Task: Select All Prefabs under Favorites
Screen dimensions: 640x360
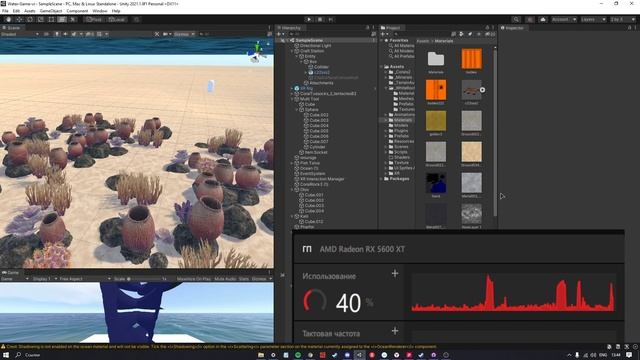Action: (x=404, y=56)
